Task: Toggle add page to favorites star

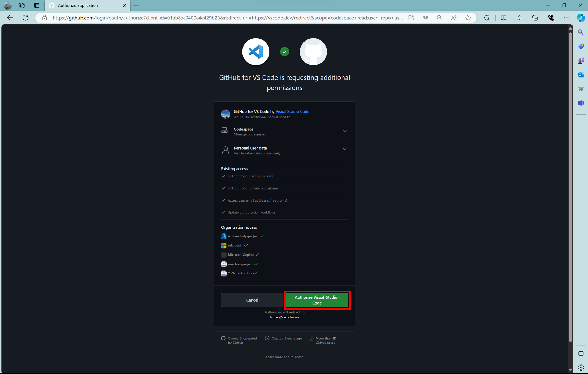Action: [x=468, y=18]
